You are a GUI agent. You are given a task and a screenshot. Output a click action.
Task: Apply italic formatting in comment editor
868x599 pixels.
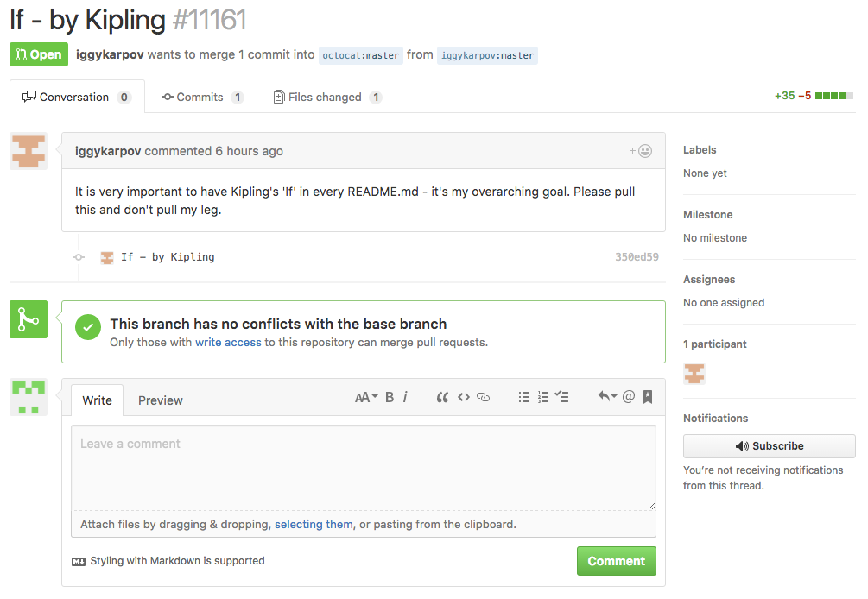405,397
